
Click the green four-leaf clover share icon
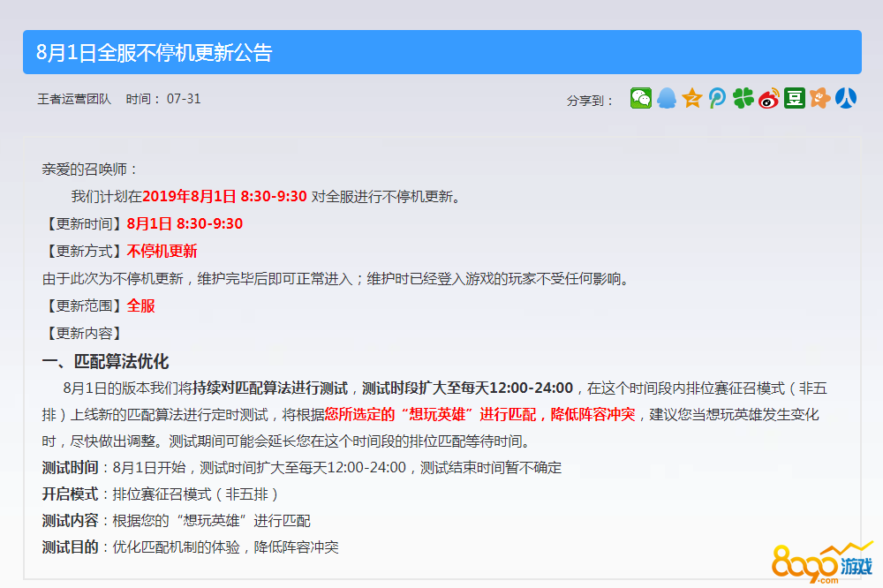743,98
